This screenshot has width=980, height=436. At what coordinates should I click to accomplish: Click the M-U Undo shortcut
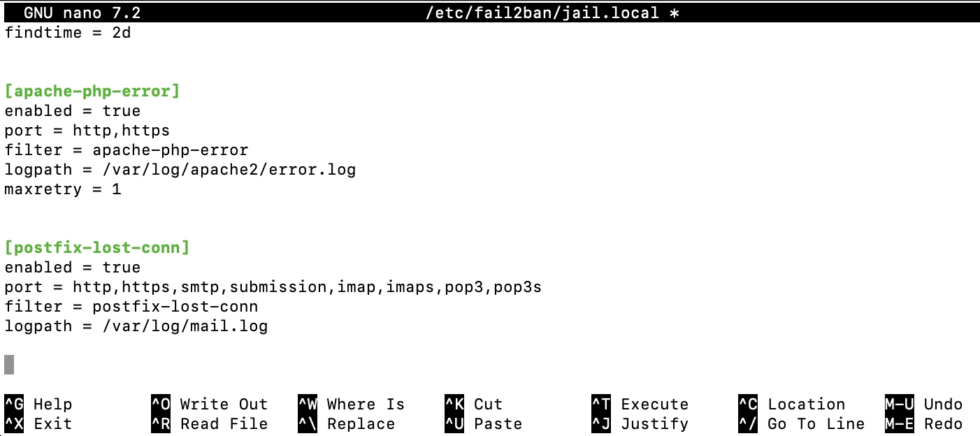coord(923,405)
